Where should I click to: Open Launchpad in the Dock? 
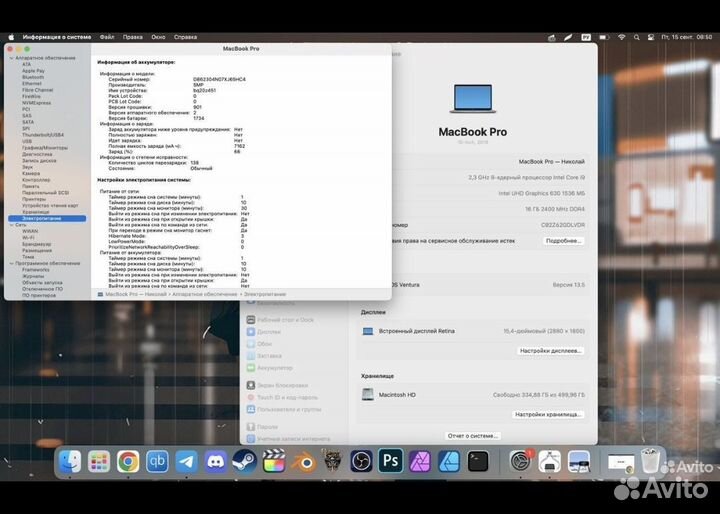[99, 461]
